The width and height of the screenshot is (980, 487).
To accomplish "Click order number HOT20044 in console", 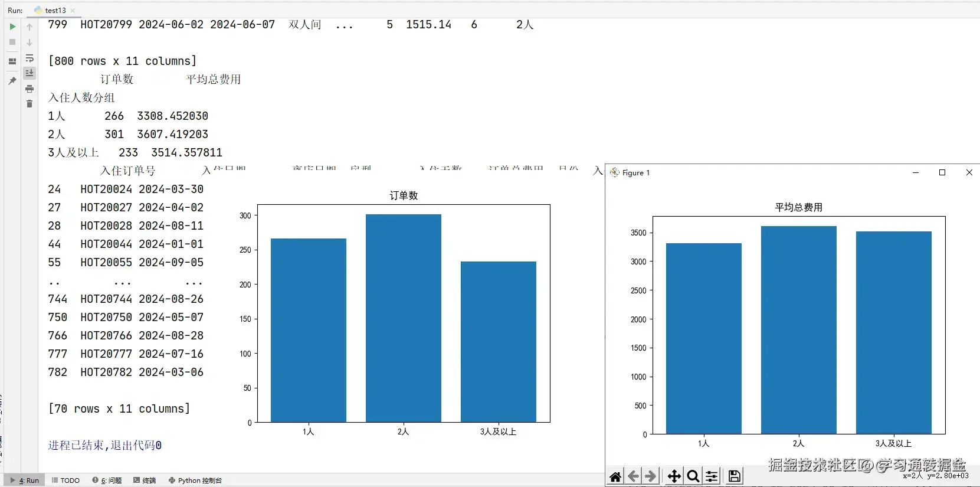I will 106,244.
